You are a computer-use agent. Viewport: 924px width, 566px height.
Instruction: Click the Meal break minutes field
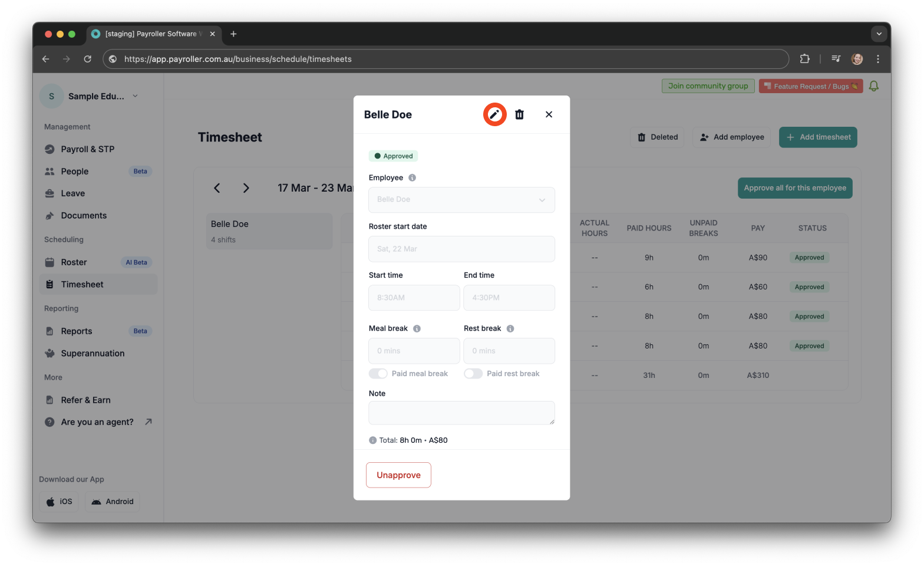[414, 351]
